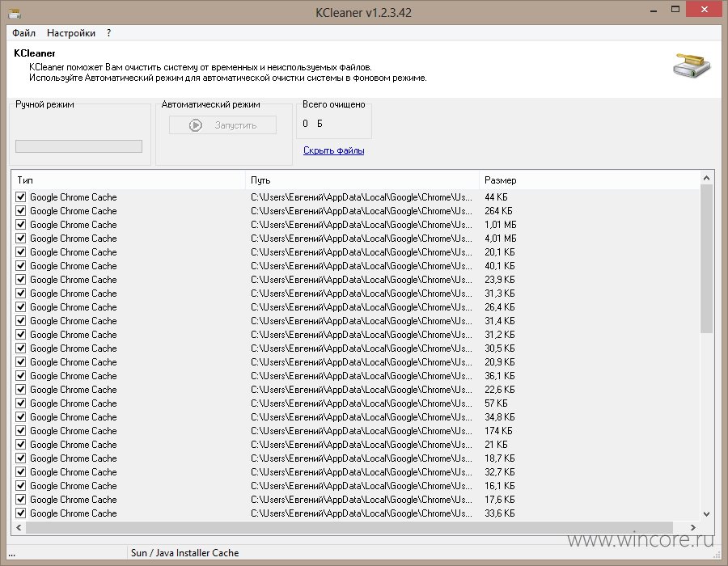
Task: Click the size value 31,4 КБ
Action: [500, 320]
